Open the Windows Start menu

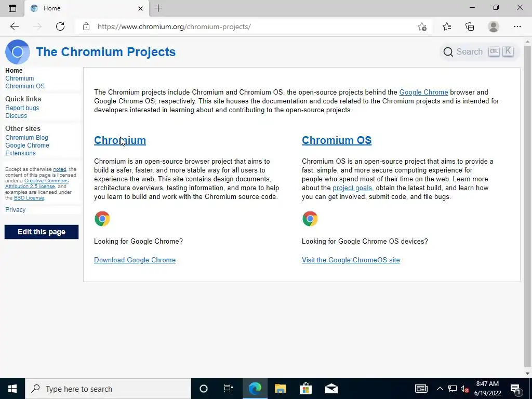[x=12, y=389]
